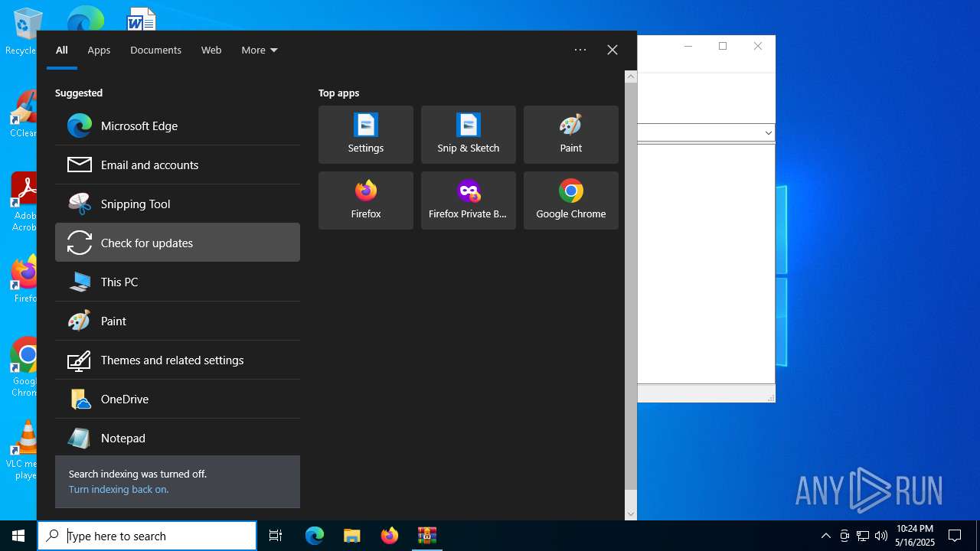Open Snip & Sketch tile
The image size is (980, 551).
pyautogui.click(x=469, y=135)
